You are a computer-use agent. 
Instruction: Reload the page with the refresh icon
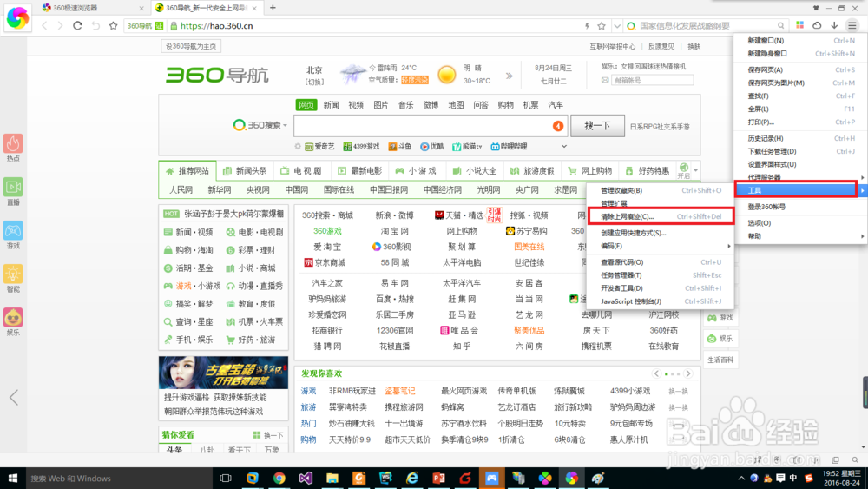click(x=77, y=25)
